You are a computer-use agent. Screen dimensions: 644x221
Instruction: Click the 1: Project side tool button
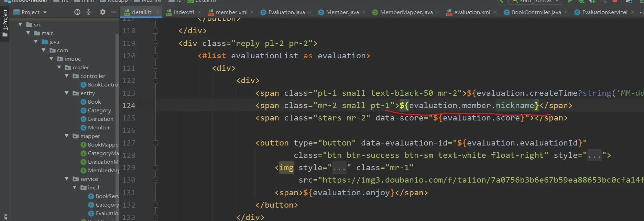pos(5,21)
